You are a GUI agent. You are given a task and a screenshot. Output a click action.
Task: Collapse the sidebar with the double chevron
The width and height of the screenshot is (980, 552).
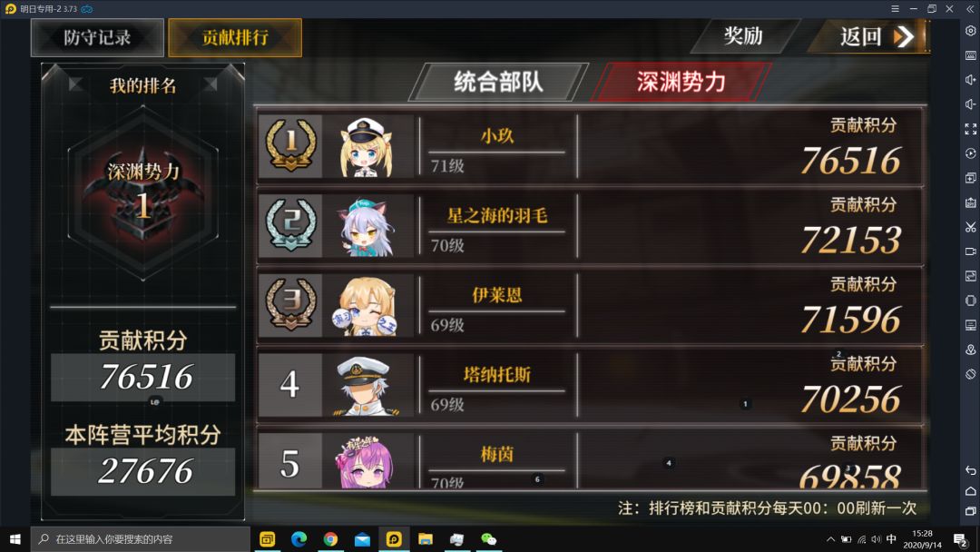970,9
